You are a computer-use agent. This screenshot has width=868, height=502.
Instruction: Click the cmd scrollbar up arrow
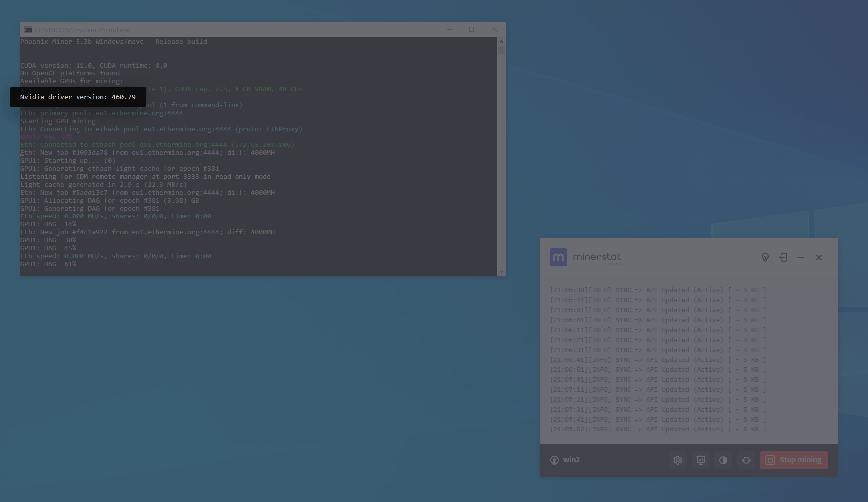(501, 42)
